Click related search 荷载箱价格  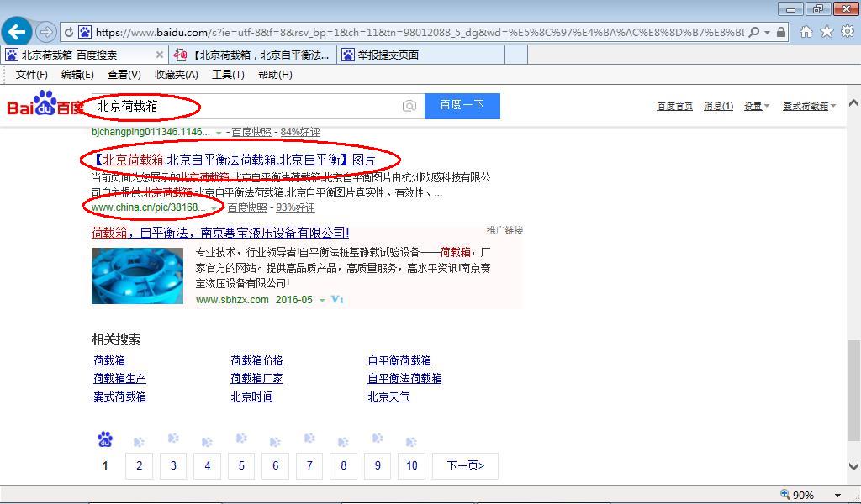point(256,360)
